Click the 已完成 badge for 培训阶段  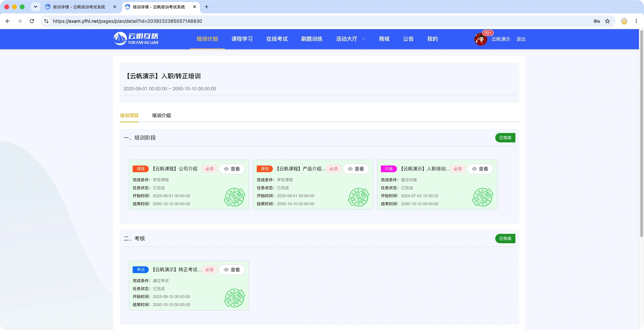pos(505,138)
